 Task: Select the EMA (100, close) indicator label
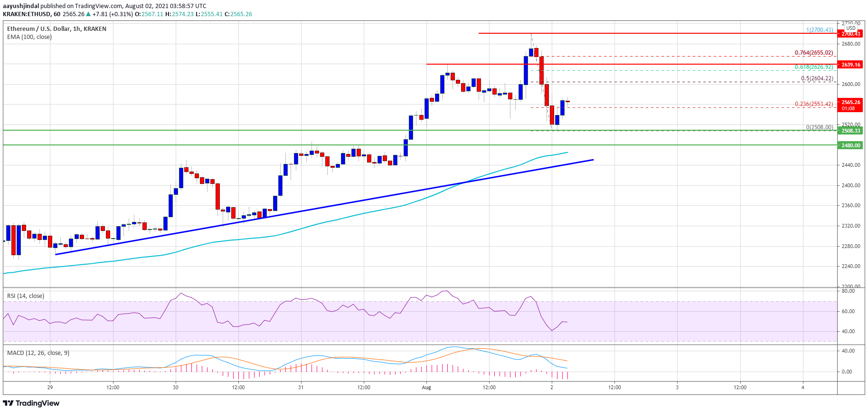pyautogui.click(x=29, y=37)
